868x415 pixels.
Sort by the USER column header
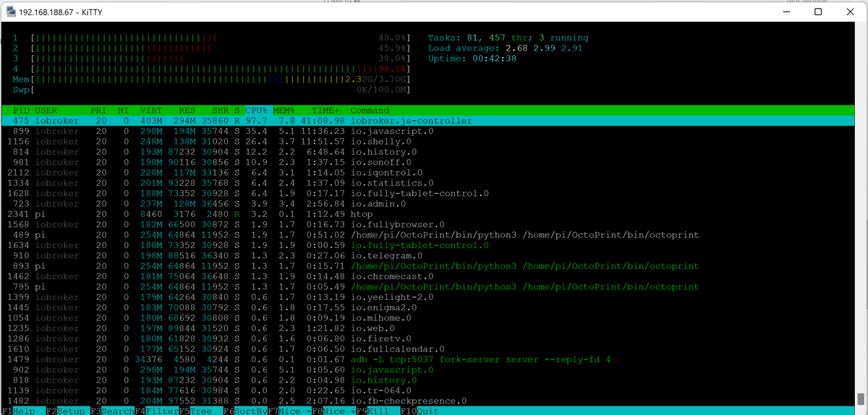pos(46,111)
